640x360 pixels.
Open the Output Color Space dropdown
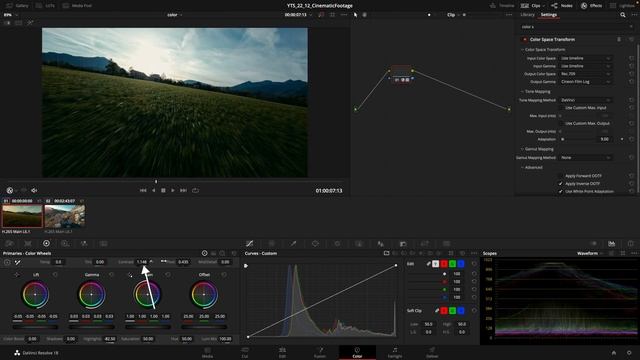coord(585,74)
